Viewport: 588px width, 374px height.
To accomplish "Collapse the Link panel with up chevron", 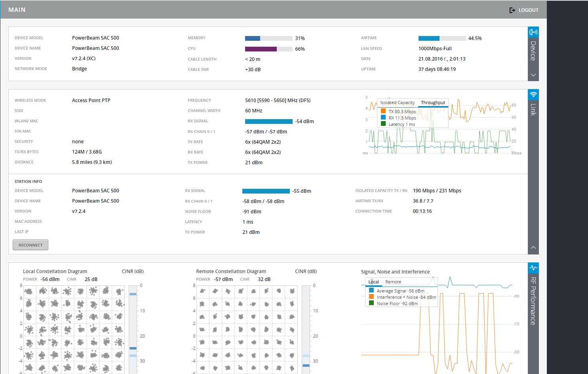I will [x=533, y=247].
